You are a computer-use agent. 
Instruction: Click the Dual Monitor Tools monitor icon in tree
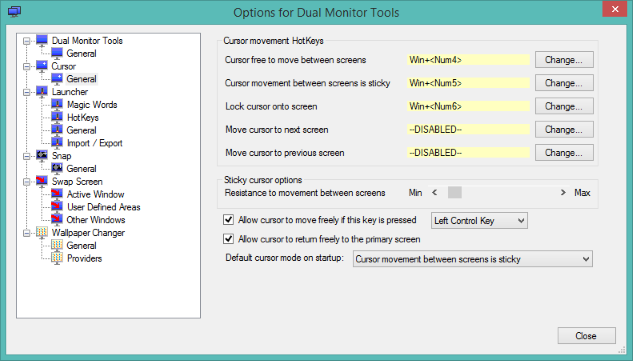click(42, 40)
